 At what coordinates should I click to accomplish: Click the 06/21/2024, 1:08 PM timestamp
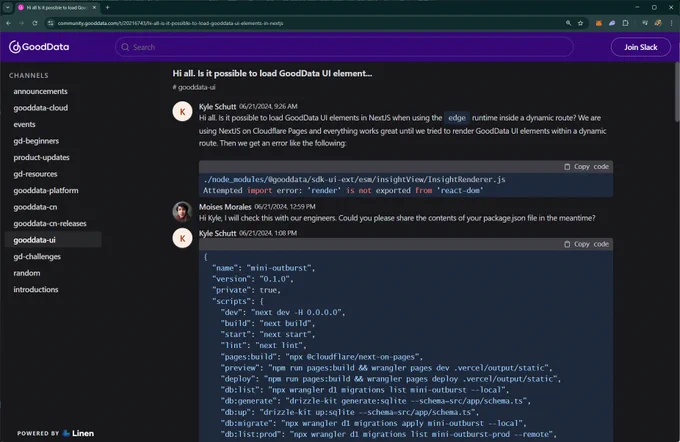(268, 233)
